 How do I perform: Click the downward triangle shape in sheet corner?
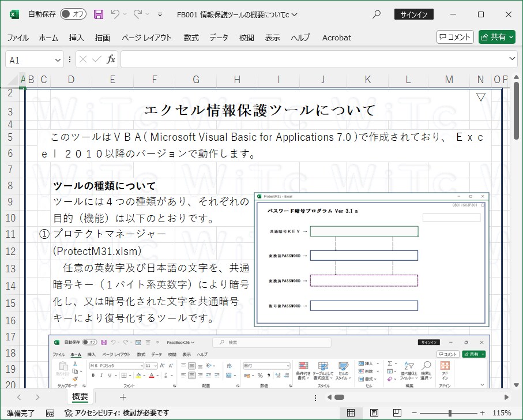(x=481, y=97)
